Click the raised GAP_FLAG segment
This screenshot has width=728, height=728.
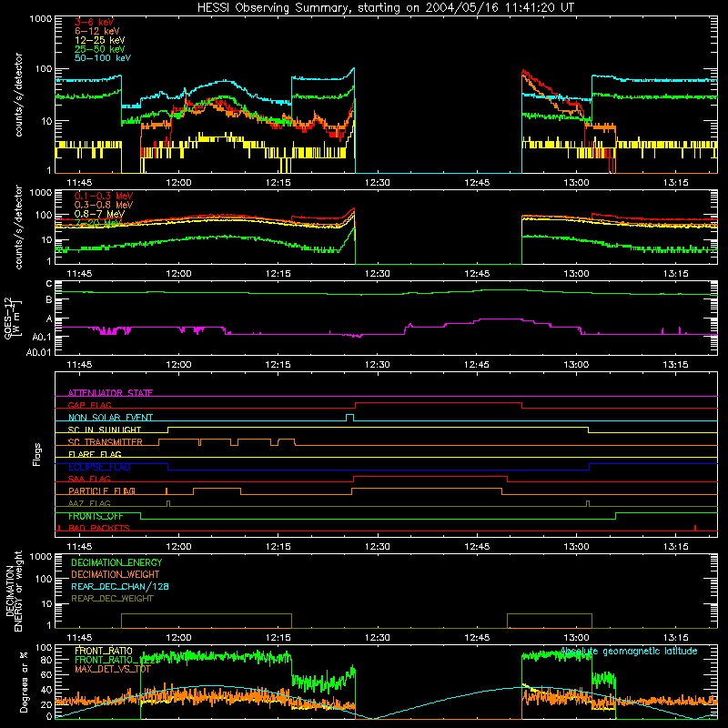click(x=439, y=403)
